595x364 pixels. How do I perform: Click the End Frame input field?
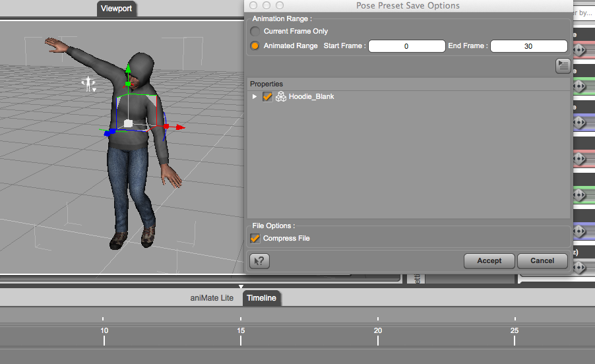pyautogui.click(x=529, y=46)
